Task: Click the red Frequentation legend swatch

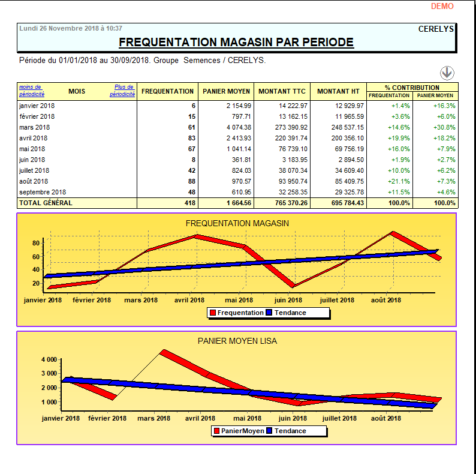Action: point(212,313)
